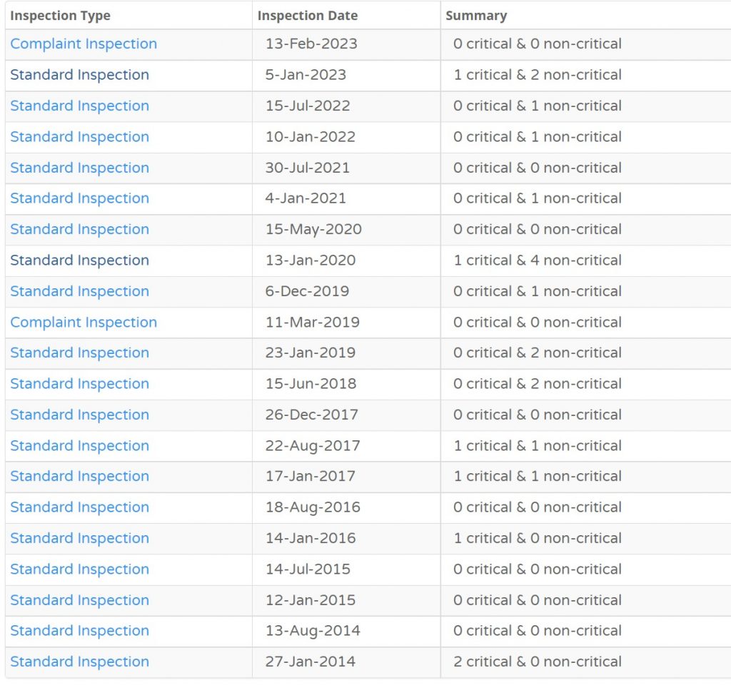Open the Standard Inspection dated 15-Jul-2022
Image resolution: width=731 pixels, height=700 pixels.
coord(80,106)
